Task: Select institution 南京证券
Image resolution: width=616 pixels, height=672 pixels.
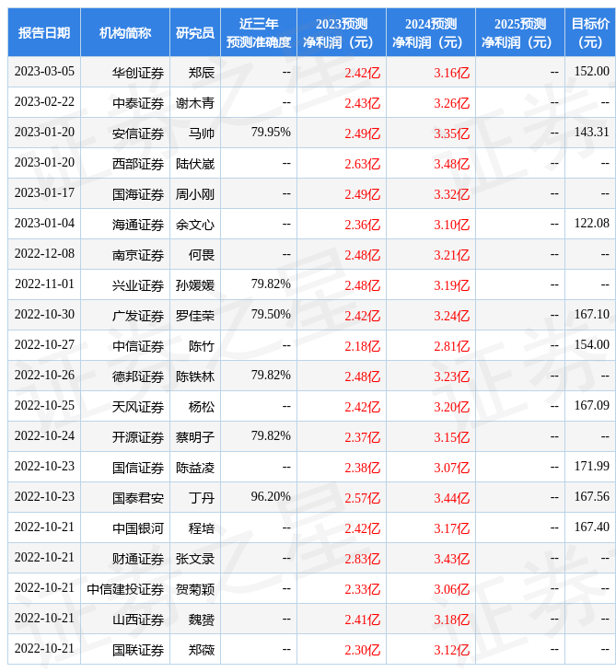Action: pyautogui.click(x=138, y=255)
